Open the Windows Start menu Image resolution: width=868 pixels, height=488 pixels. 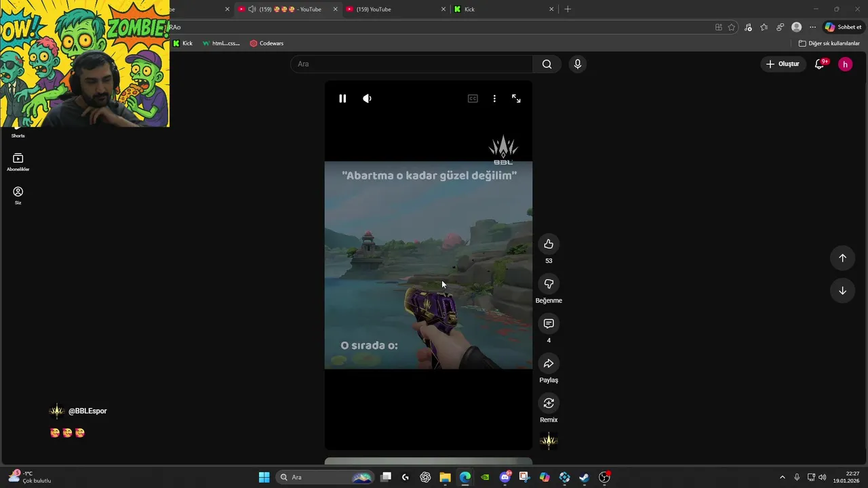click(264, 477)
